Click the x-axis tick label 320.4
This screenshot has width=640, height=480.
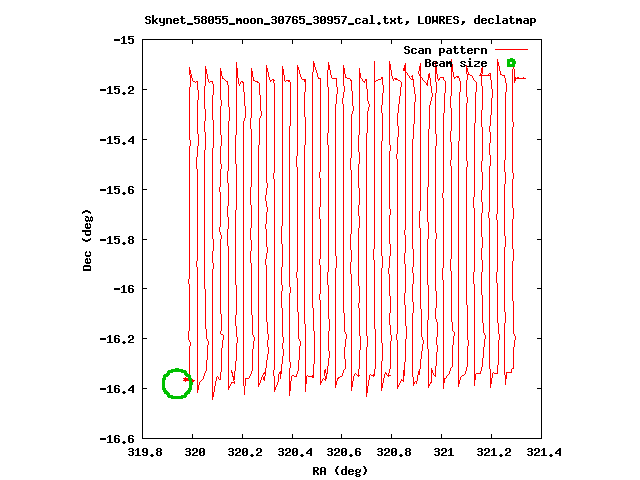point(295,452)
